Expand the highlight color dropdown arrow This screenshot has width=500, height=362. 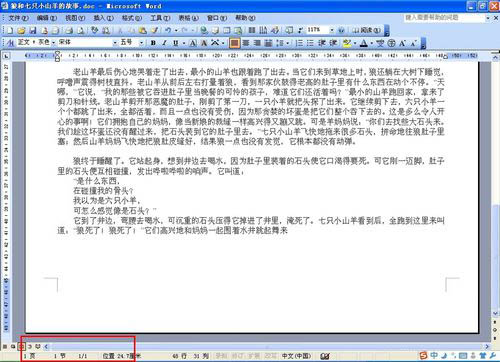coord(355,43)
